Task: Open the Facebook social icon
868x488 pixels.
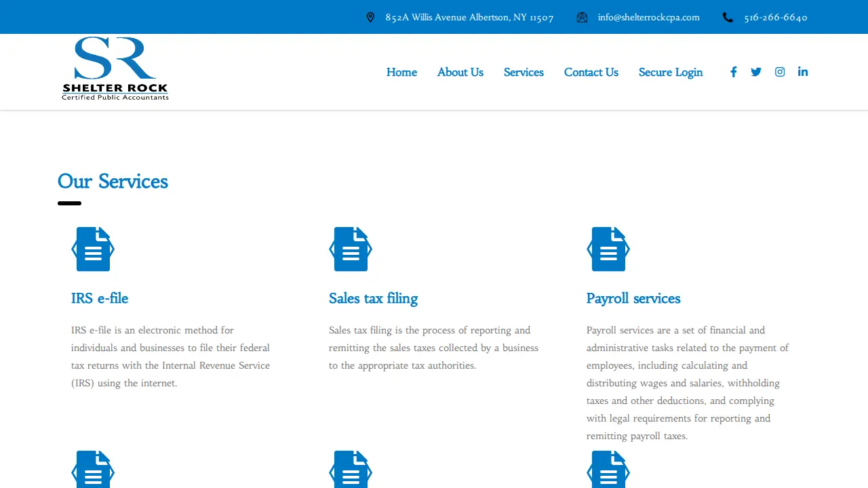Action: point(733,72)
